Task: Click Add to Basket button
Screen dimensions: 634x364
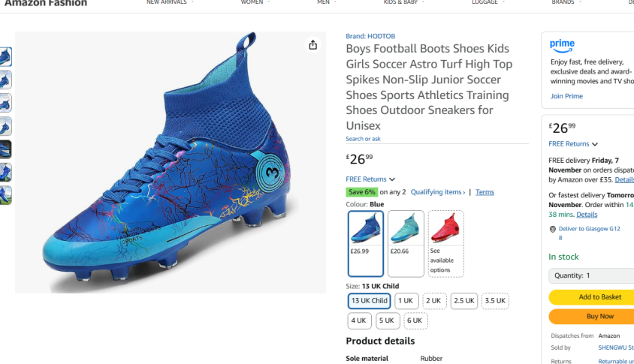Action: point(599,297)
